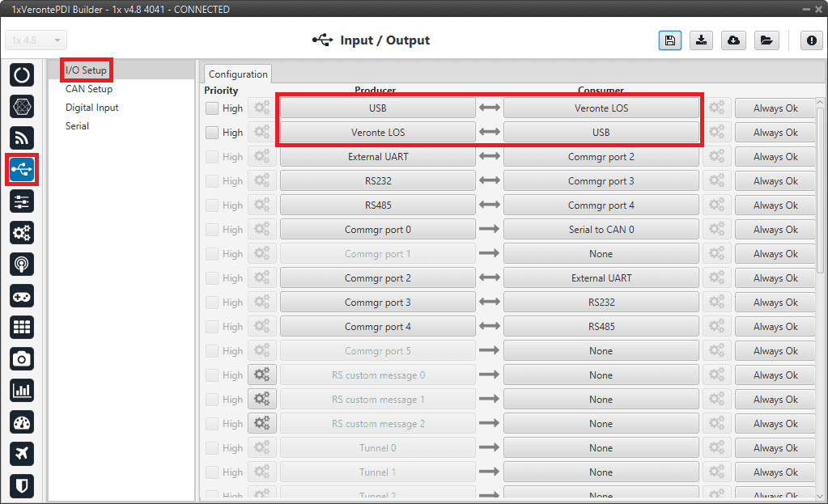This screenshot has height=504, width=828.
Task: Select the gamepad icon in sidebar
Action: [x=22, y=296]
